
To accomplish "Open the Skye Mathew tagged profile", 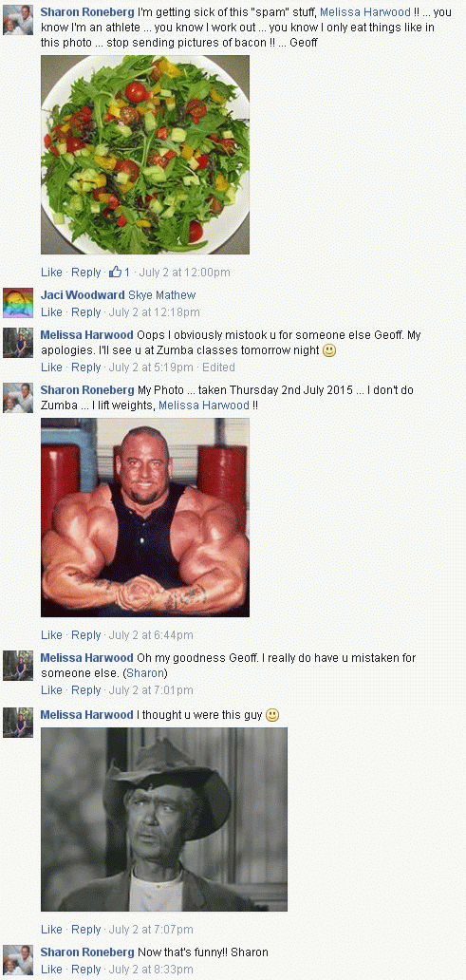I will (161, 295).
